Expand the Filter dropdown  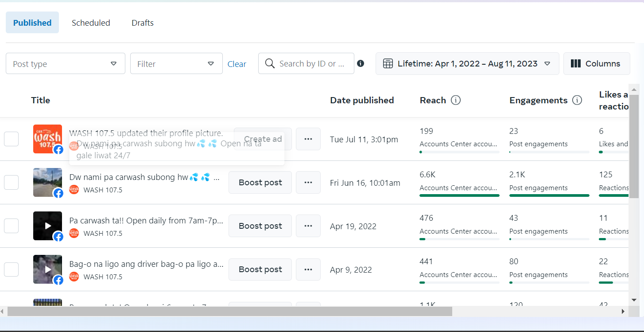click(176, 64)
